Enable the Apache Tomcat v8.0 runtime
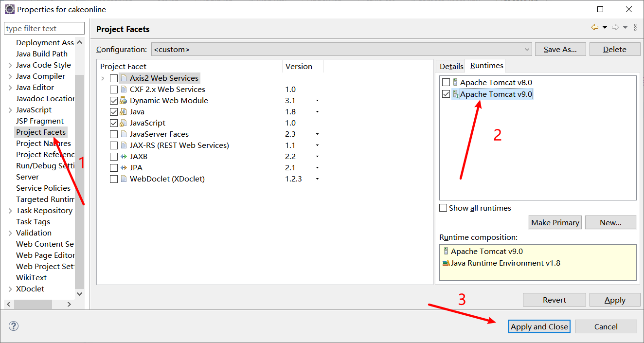 (x=446, y=82)
